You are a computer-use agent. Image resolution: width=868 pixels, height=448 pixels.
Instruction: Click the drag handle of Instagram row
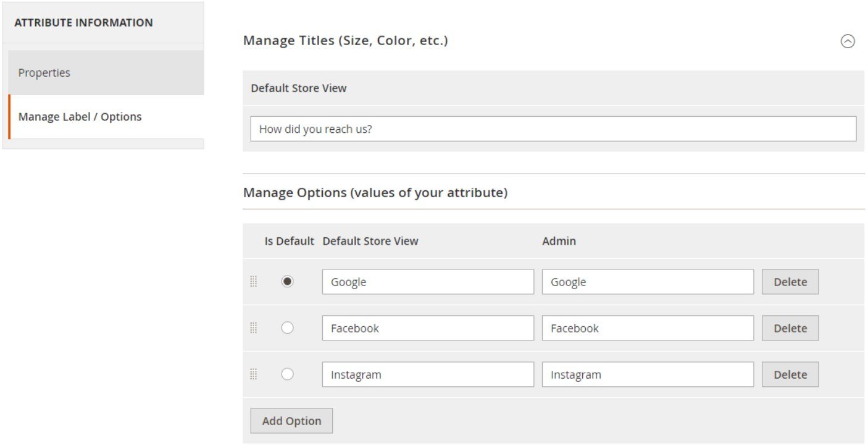253,374
